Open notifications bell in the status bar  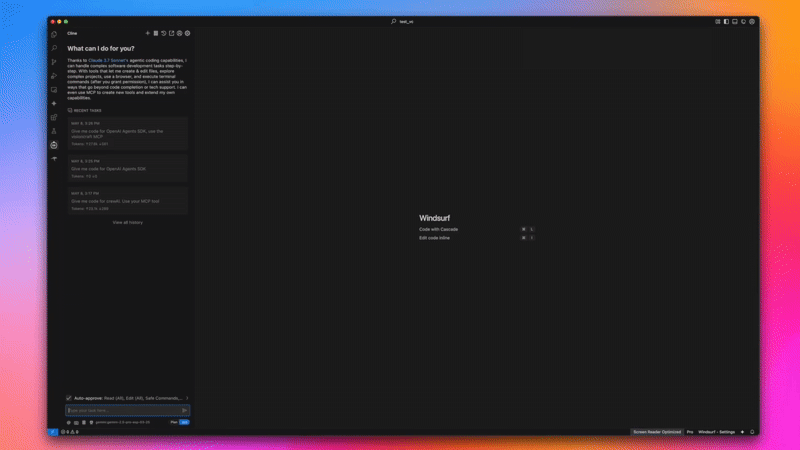click(752, 432)
